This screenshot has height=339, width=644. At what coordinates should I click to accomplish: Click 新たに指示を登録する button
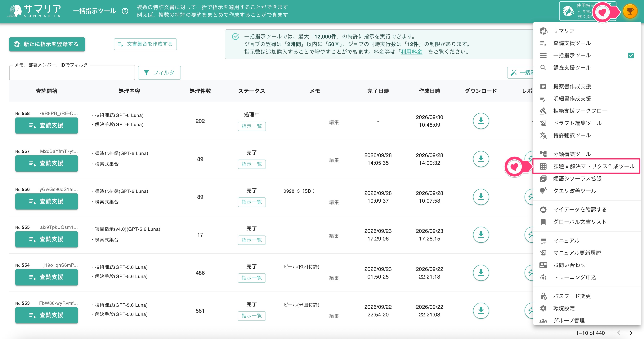click(x=47, y=44)
